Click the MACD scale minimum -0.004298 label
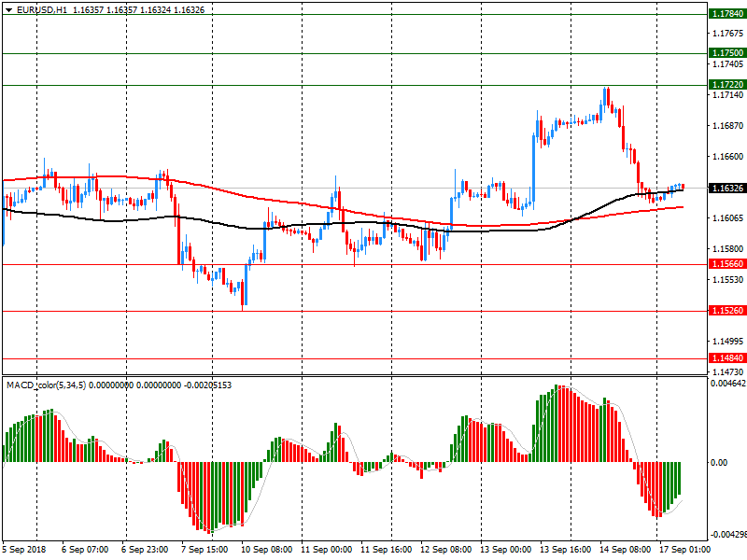The width and height of the screenshot is (747, 560). point(728,534)
